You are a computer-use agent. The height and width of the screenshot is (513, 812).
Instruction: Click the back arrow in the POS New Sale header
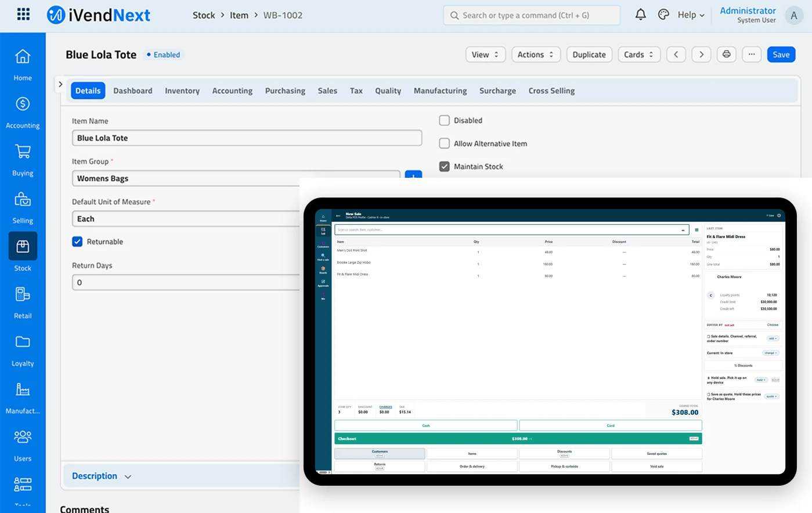[x=338, y=216]
